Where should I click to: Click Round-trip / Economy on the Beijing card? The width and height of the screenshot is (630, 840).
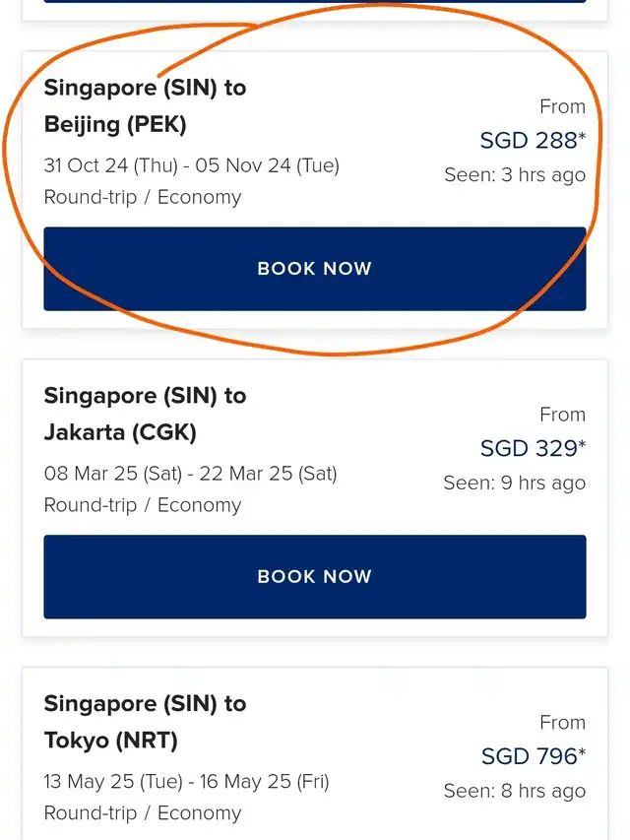pos(143,197)
